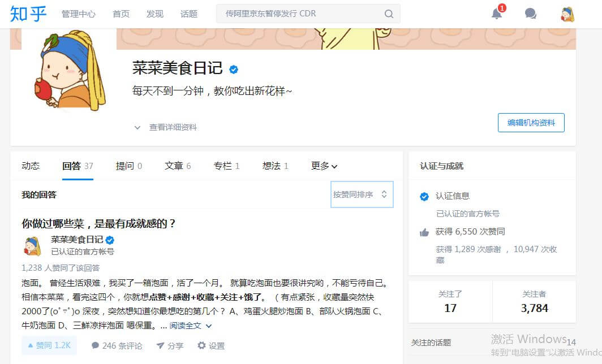The width and height of the screenshot is (602, 364).
Task: Open the answer settings gear icon
Action: coord(201,345)
